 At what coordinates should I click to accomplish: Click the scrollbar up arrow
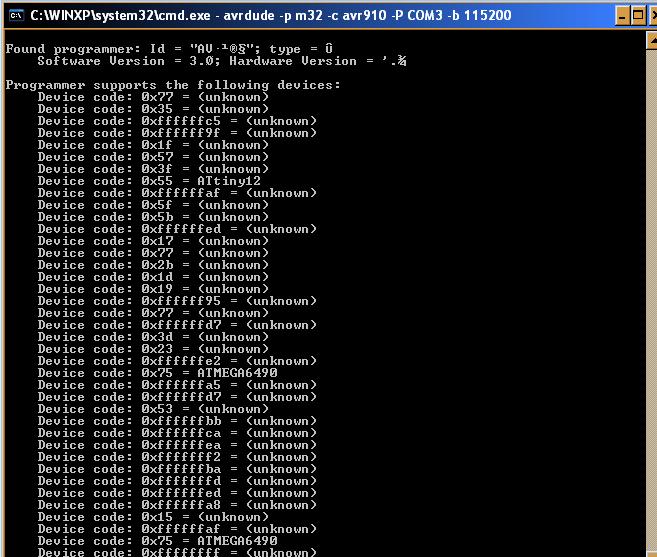pyautogui.click(x=652, y=41)
